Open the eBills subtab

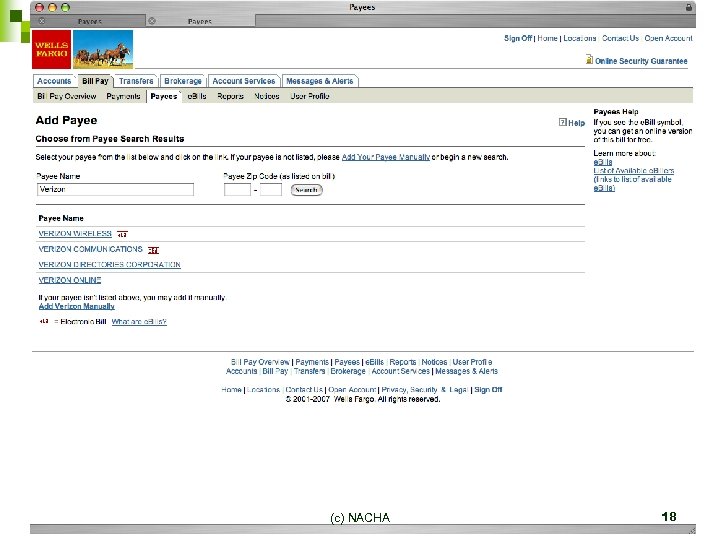197,96
